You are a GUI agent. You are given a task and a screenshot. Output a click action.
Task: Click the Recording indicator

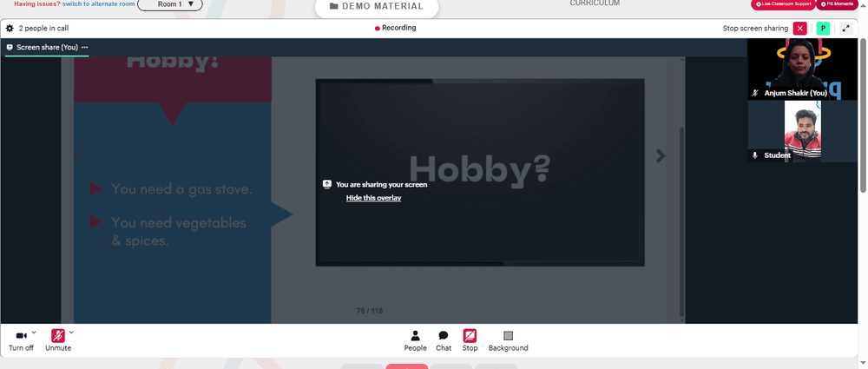point(395,28)
